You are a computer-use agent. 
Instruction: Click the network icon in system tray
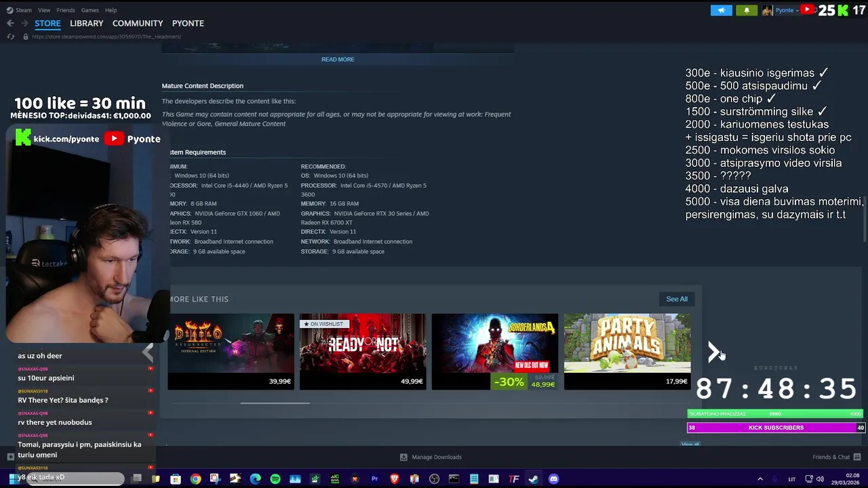(x=810, y=479)
